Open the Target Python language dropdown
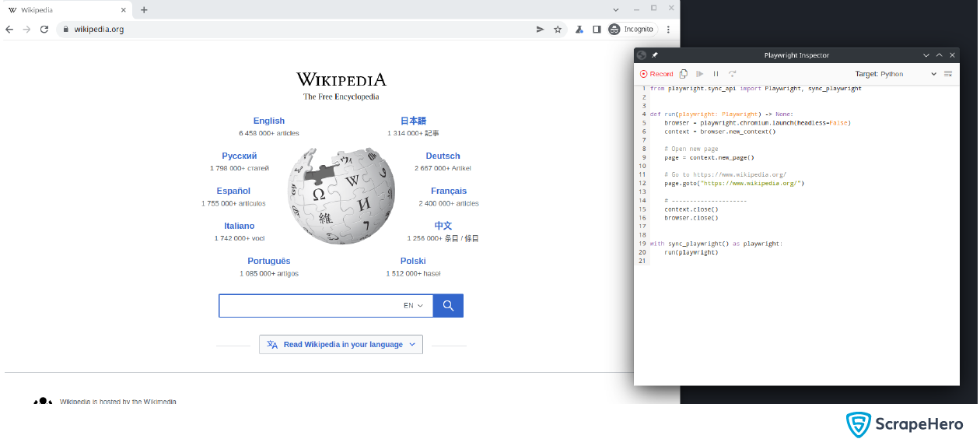This screenshot has height=446, width=980. (896, 74)
